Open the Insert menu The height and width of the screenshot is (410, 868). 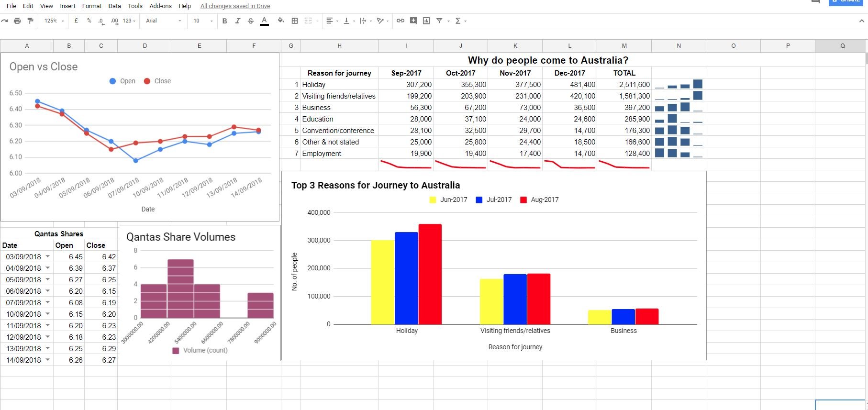click(67, 6)
